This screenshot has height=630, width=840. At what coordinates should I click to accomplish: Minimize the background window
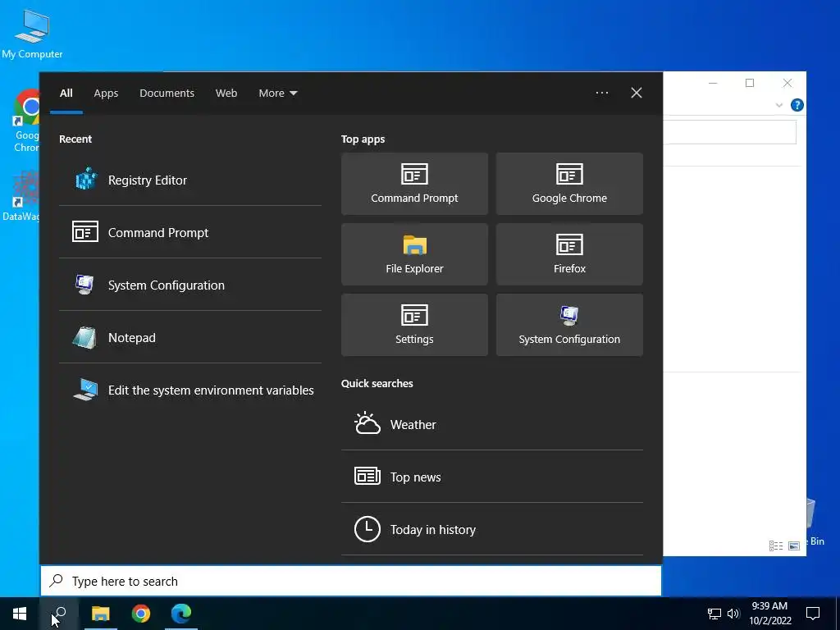click(x=713, y=83)
